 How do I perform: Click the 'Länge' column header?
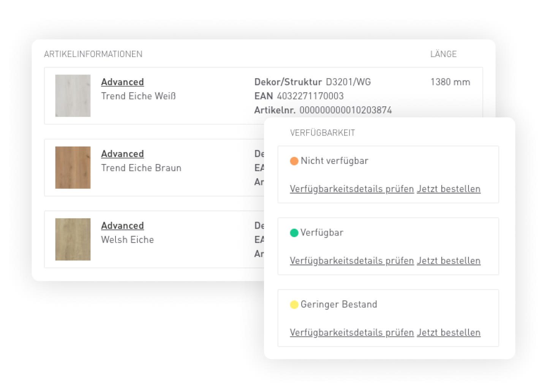(x=443, y=54)
